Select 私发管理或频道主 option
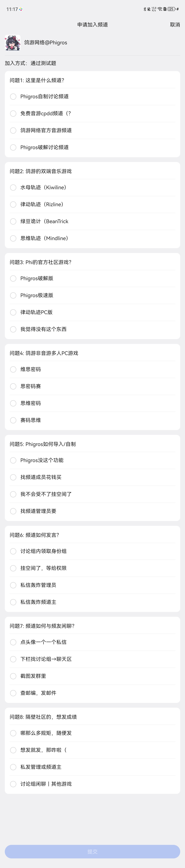The height and width of the screenshot is (868, 185). point(92,767)
